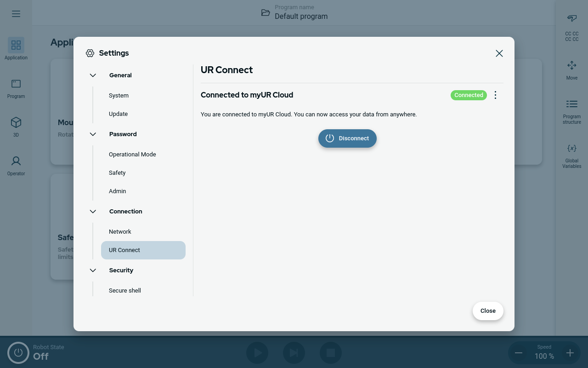Click the Close button in dialog
The height and width of the screenshot is (368, 588).
tap(487, 311)
